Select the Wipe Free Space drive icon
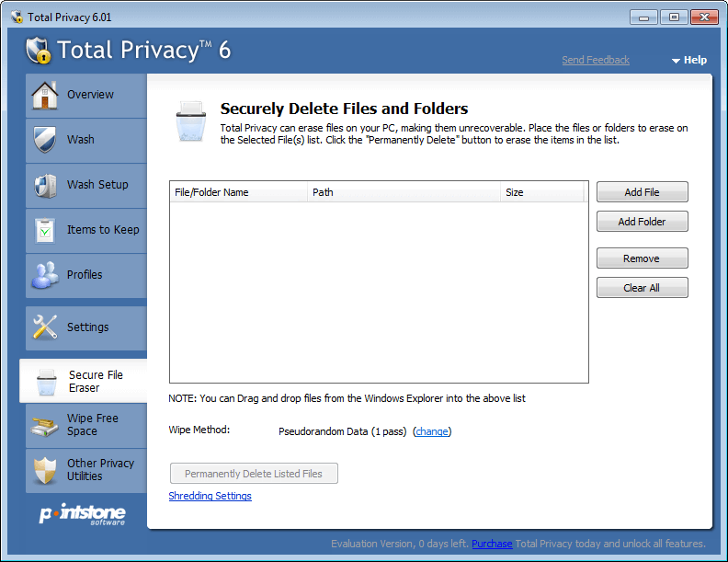 click(x=44, y=425)
